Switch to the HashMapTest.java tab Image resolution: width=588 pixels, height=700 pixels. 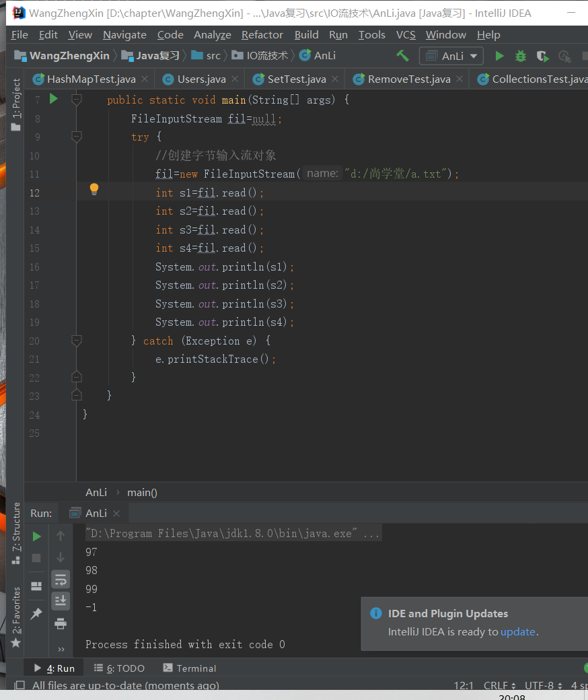pyautogui.click(x=91, y=79)
